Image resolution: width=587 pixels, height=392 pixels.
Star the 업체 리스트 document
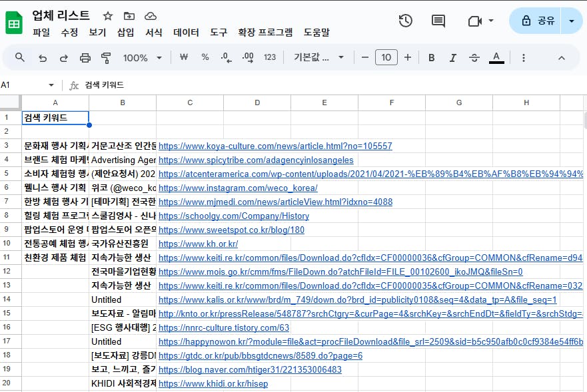(108, 16)
